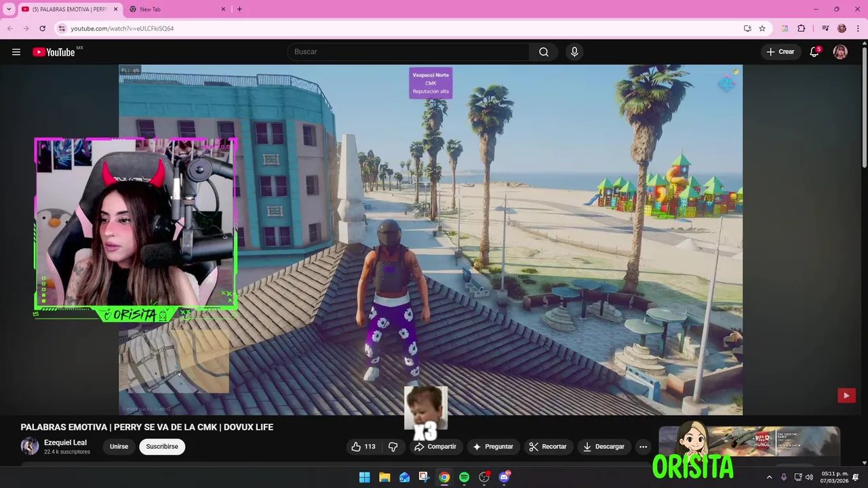This screenshot has height=488, width=868.
Task: Open Discord from taskbar
Action: (x=504, y=477)
